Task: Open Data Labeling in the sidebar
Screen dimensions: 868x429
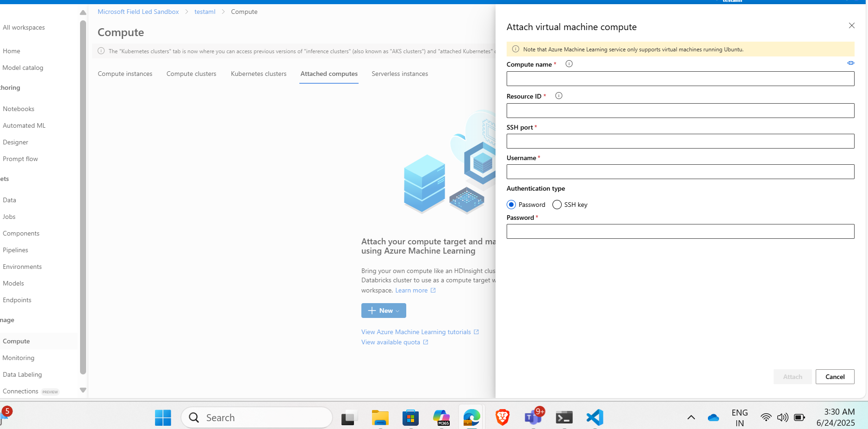Action: coord(22,374)
